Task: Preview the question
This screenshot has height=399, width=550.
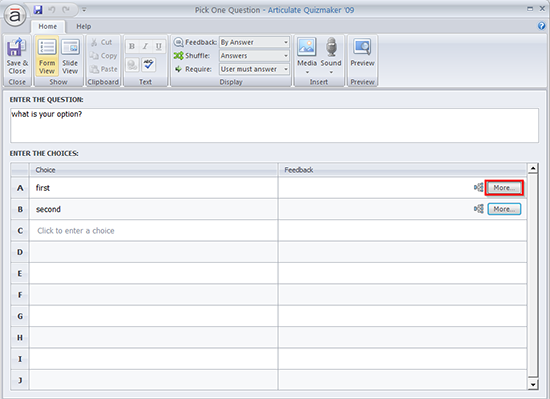Action: 362,53
